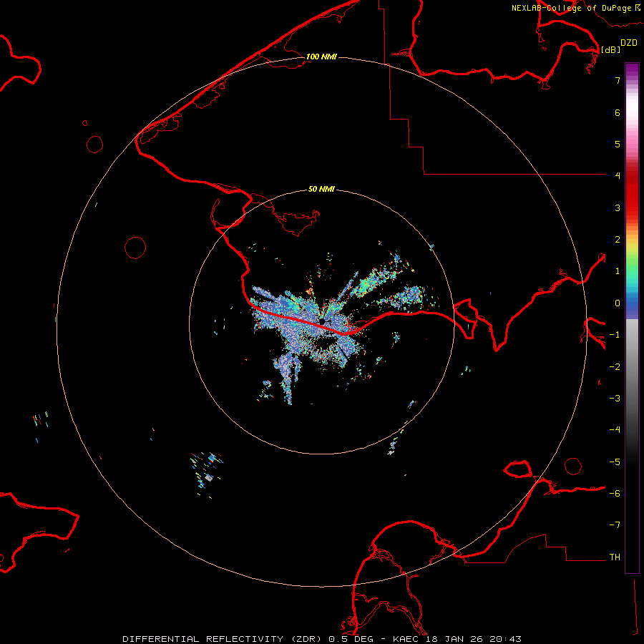Click the 1 value on color scale
The width and height of the screenshot is (644, 644).
[x=618, y=271]
